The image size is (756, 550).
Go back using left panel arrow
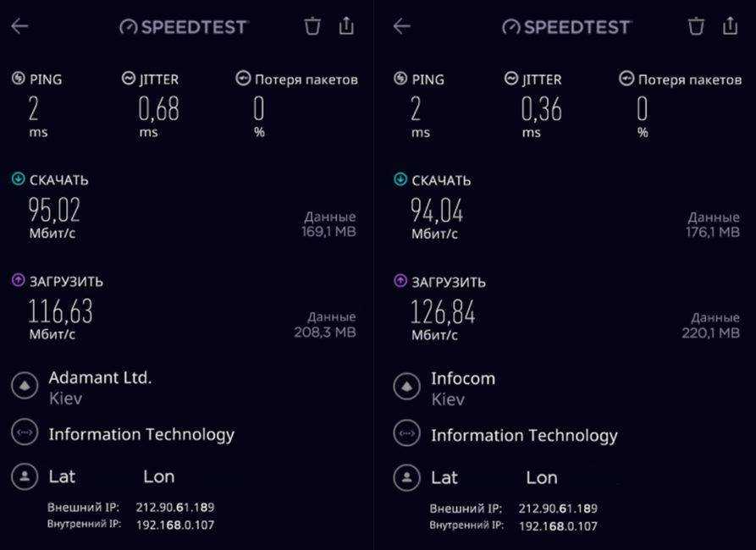(19, 26)
